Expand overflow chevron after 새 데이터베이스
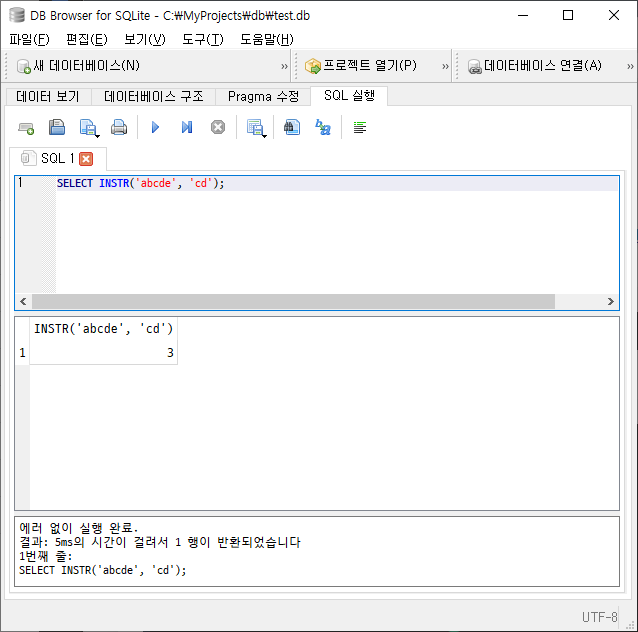 coord(284,66)
